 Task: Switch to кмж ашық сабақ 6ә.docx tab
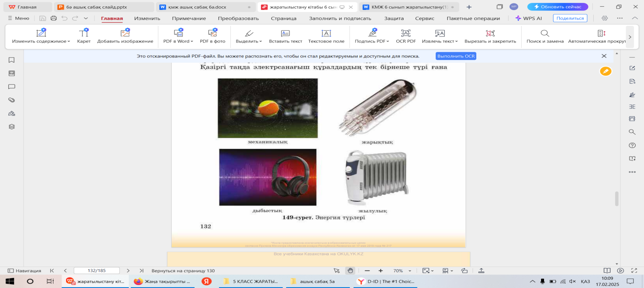tap(205, 7)
